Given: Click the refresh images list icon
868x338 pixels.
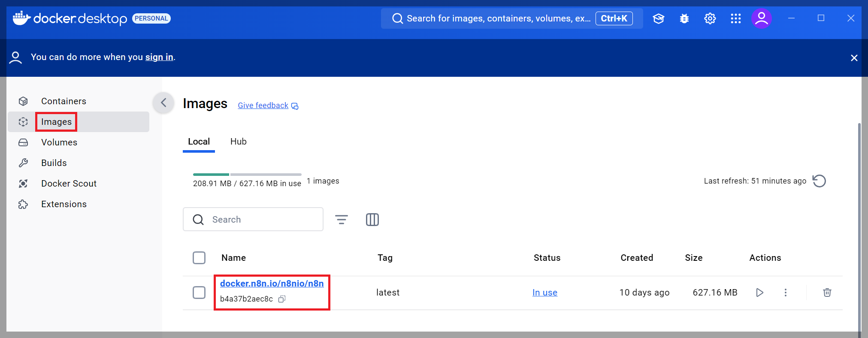Looking at the screenshot, I should (x=819, y=181).
